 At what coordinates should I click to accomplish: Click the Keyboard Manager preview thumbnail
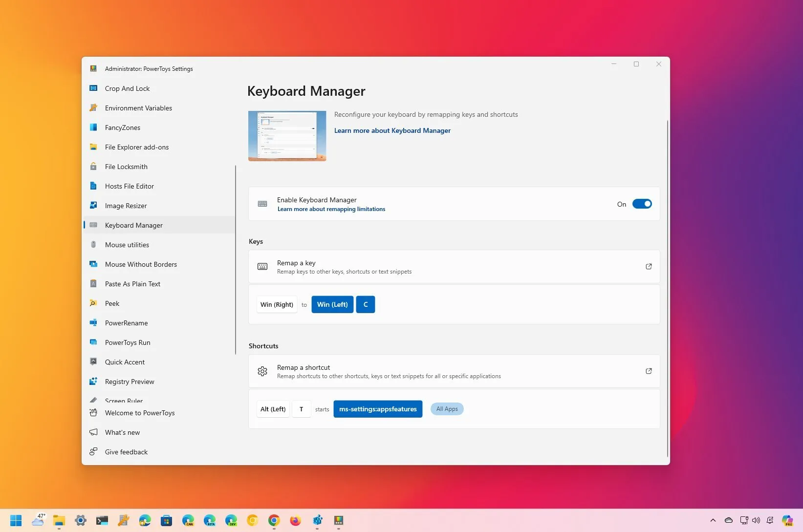287,136
